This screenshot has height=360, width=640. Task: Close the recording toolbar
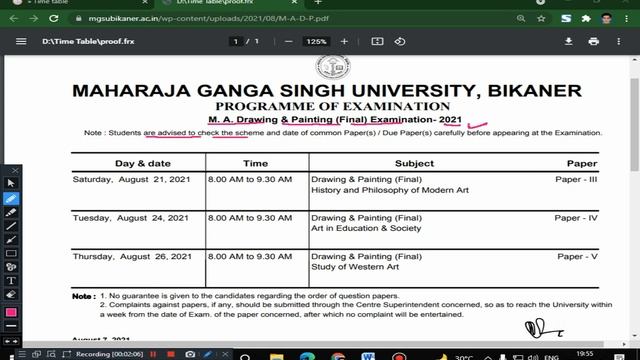pos(225,354)
